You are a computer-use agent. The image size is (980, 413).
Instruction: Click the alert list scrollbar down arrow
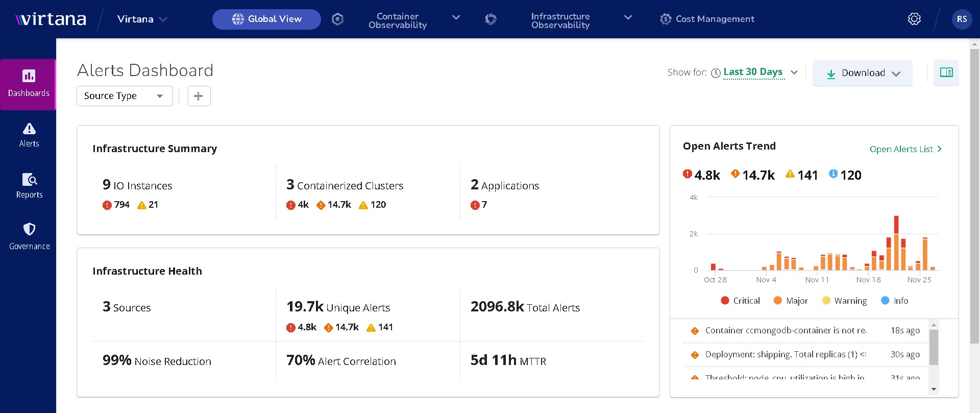[934, 389]
